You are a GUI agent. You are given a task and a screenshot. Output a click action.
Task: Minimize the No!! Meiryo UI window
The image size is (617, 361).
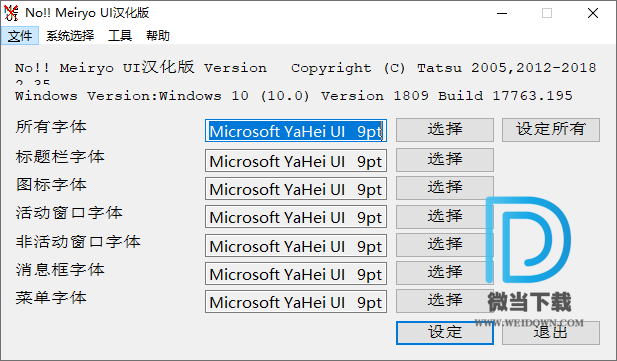tap(502, 13)
